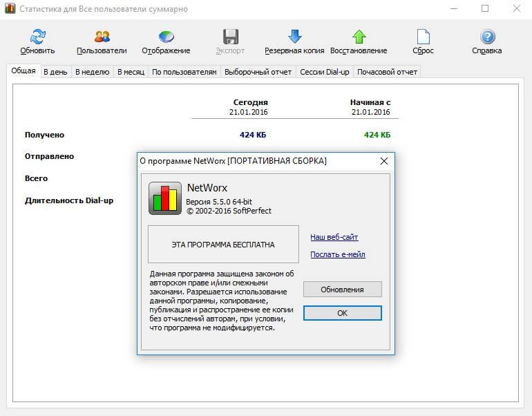Click the ЭТА ПРОГРАММА БЕСПЛАТНА box
Image resolution: width=532 pixels, height=416 pixels.
coord(223,245)
